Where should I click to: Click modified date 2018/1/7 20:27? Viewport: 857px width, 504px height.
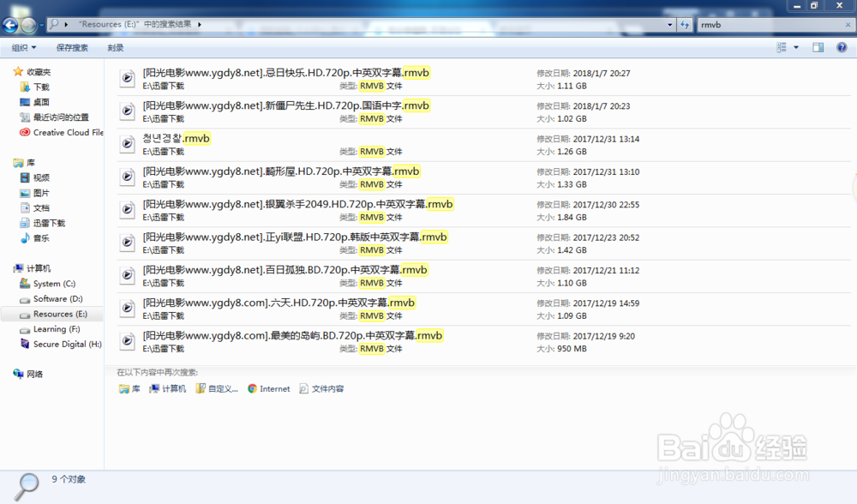click(x=602, y=73)
